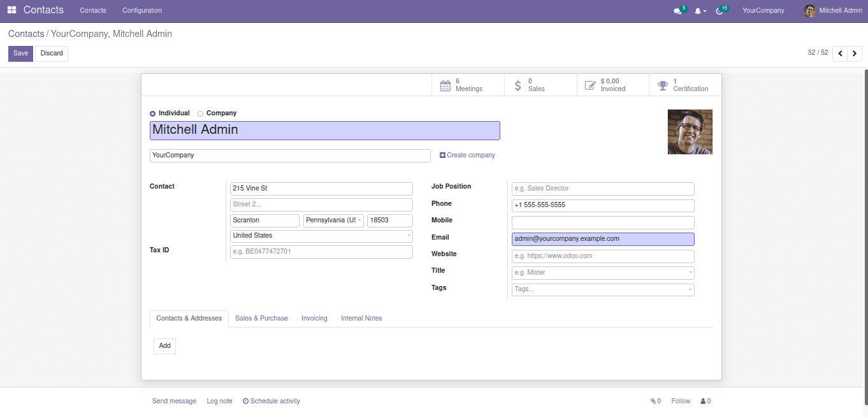
Task: Click the Mitchell Admin contact photo
Action: (690, 132)
